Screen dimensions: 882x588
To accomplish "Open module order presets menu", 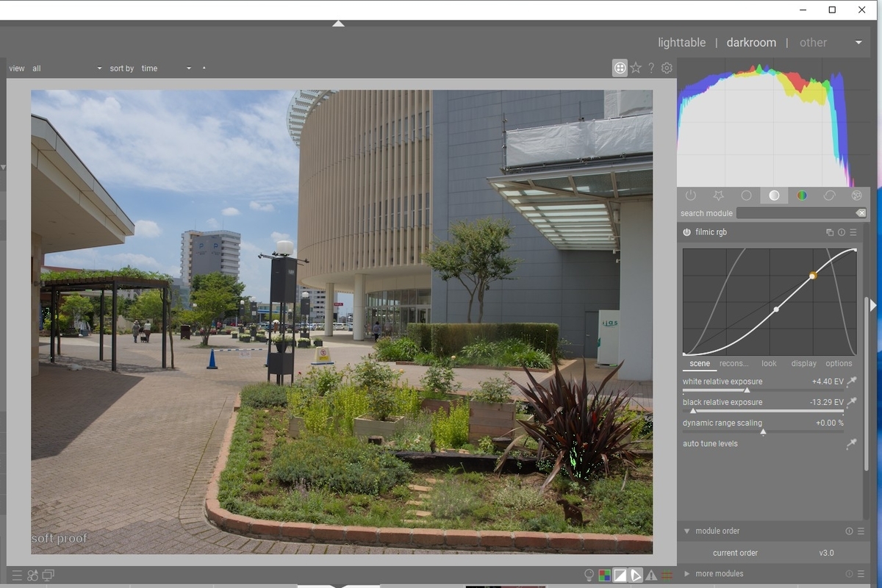I will 859,531.
